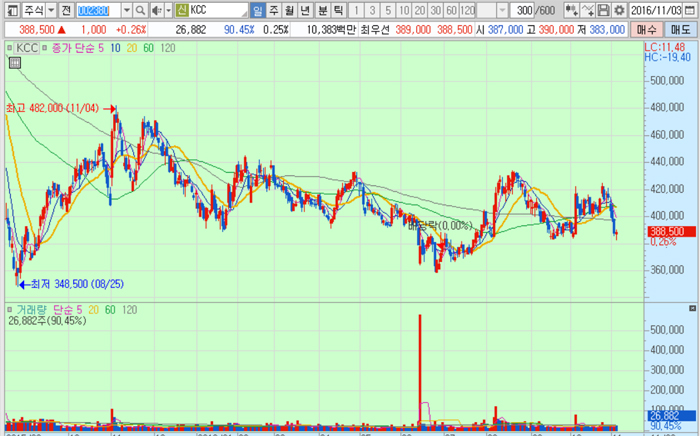Click the stock code input field 002380
Viewport: 700px width, 436px height.
pyautogui.click(x=97, y=10)
